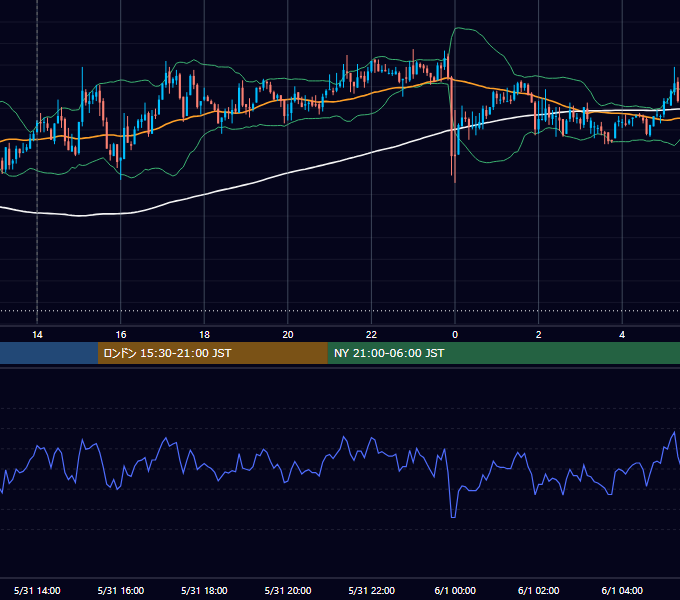Click the 6/1 04:00 date label
Screen dimensions: 680x600
click(x=622, y=590)
